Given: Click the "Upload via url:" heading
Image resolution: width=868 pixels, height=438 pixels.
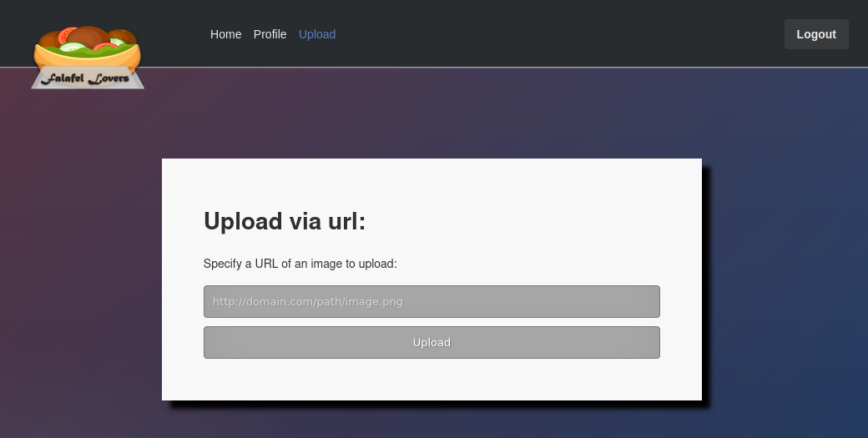Looking at the screenshot, I should 285,221.
